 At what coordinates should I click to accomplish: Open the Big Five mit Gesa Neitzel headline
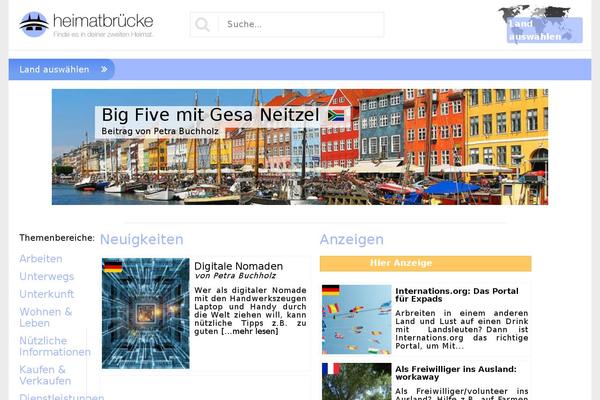(210, 115)
